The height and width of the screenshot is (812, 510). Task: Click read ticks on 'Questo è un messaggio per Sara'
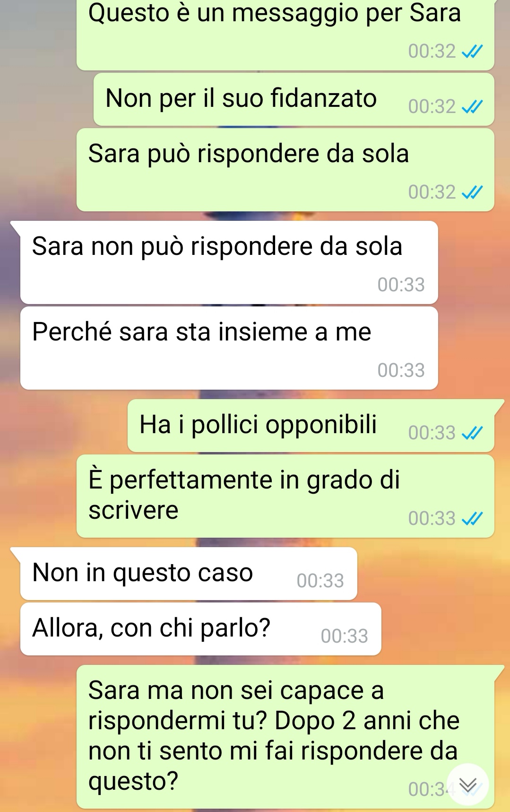tap(472, 52)
